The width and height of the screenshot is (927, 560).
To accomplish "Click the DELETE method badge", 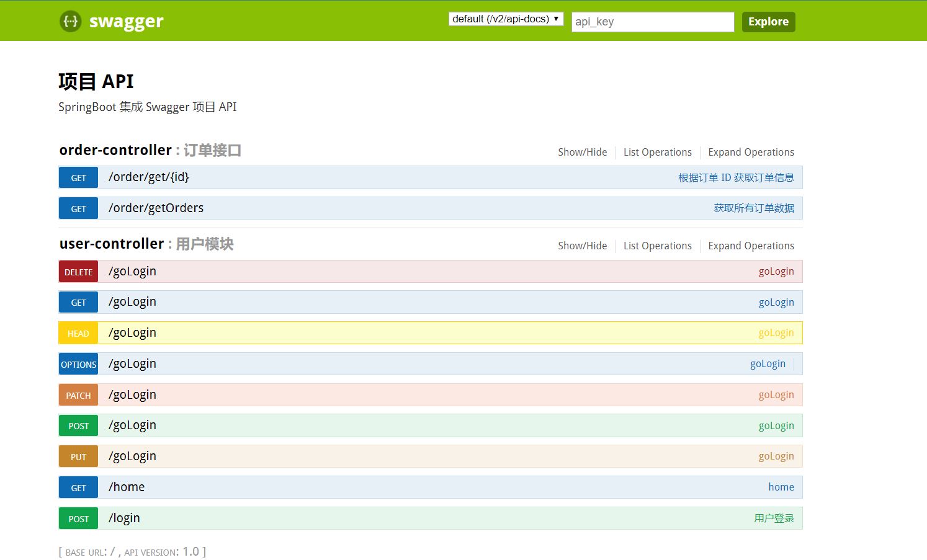I will [78, 272].
